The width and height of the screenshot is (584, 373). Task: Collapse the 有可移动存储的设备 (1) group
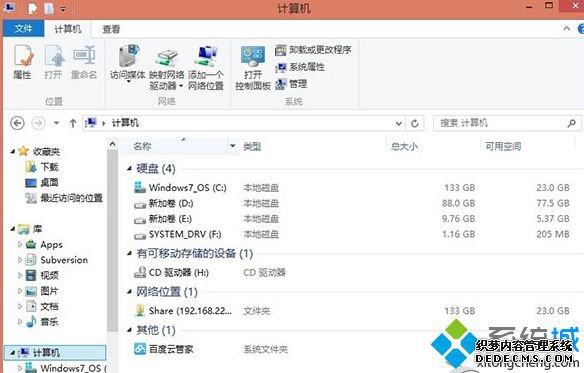tap(129, 254)
